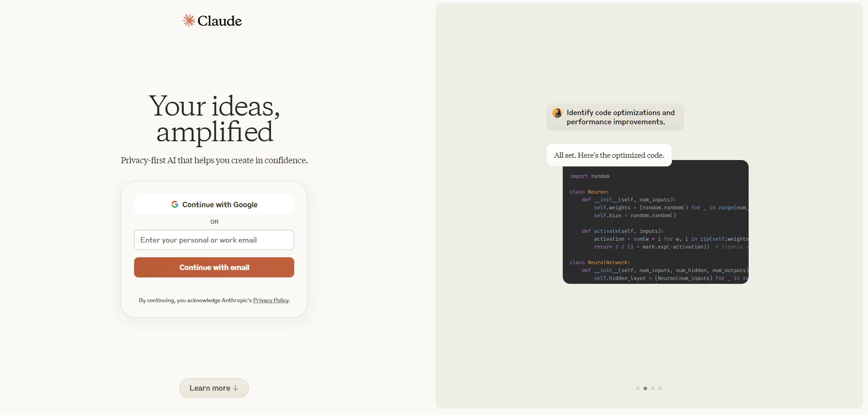
Task: Click the Learn more button
Action: click(x=213, y=388)
